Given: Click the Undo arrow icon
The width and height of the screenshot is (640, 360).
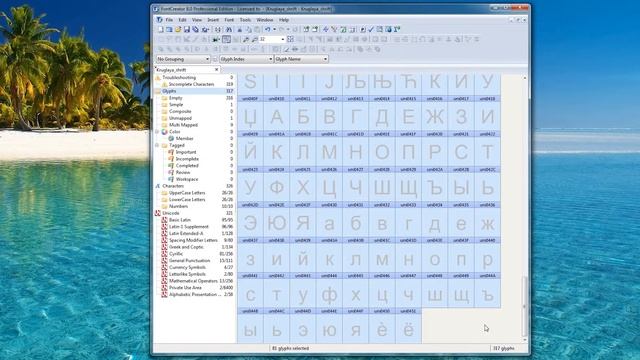Looking at the screenshot, I should pyautogui.click(x=268, y=29).
